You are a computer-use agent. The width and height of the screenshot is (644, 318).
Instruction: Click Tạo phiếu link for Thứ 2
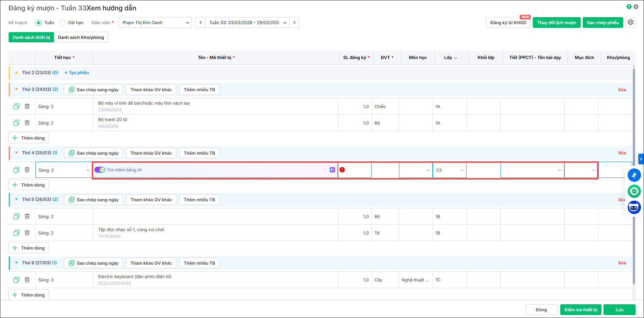point(77,72)
